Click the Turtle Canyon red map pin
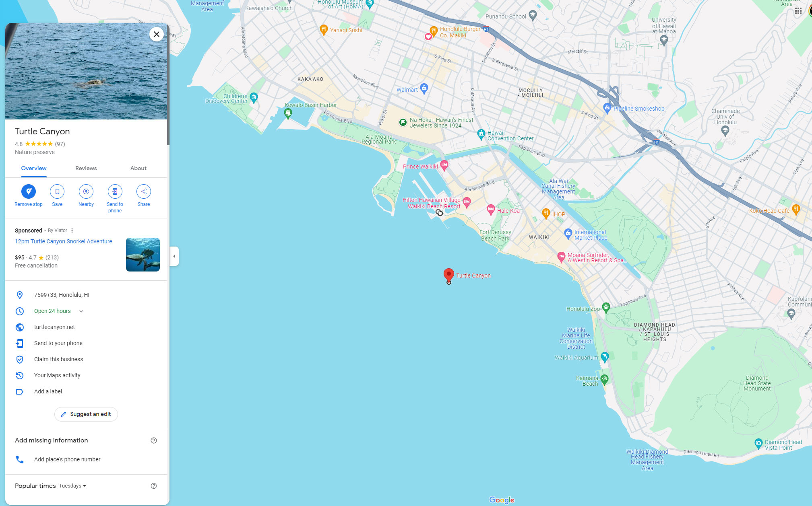This screenshot has width=812, height=506. [x=448, y=275]
